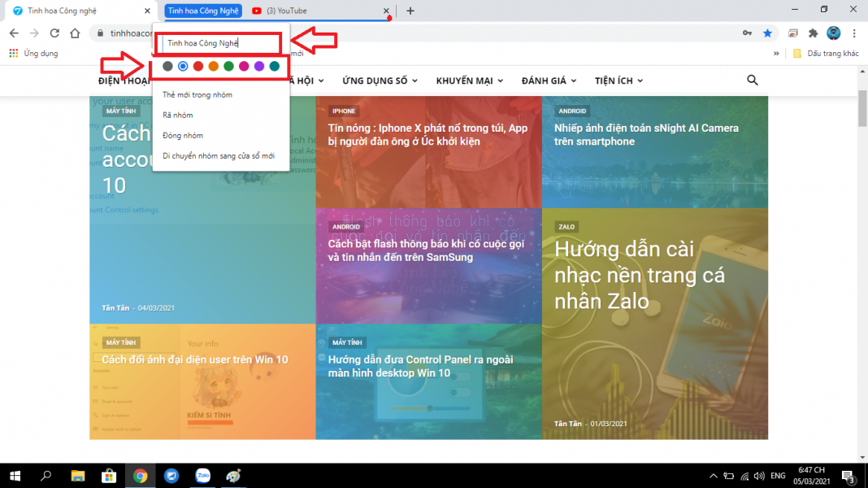This screenshot has height=488, width=868.
Task: Expand the KHUYẾN MẠI dropdown
Action: click(x=469, y=81)
